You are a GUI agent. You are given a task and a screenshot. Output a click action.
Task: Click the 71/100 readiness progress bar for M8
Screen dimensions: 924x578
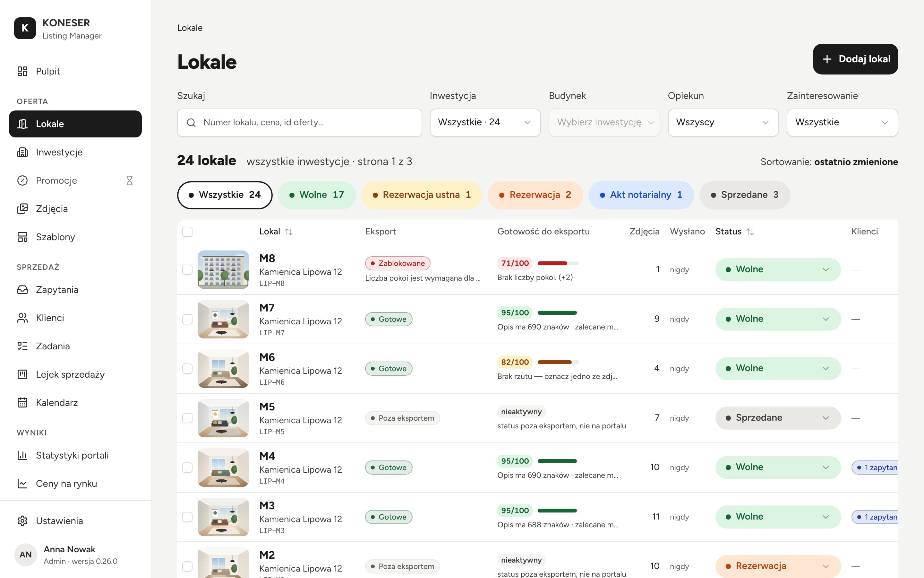558,263
